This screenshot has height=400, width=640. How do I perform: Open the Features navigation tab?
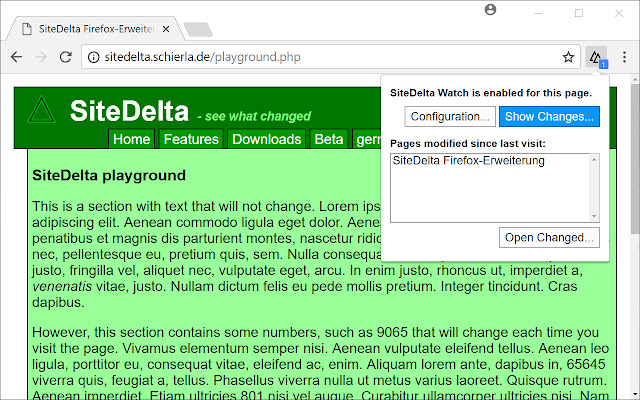pos(191,139)
